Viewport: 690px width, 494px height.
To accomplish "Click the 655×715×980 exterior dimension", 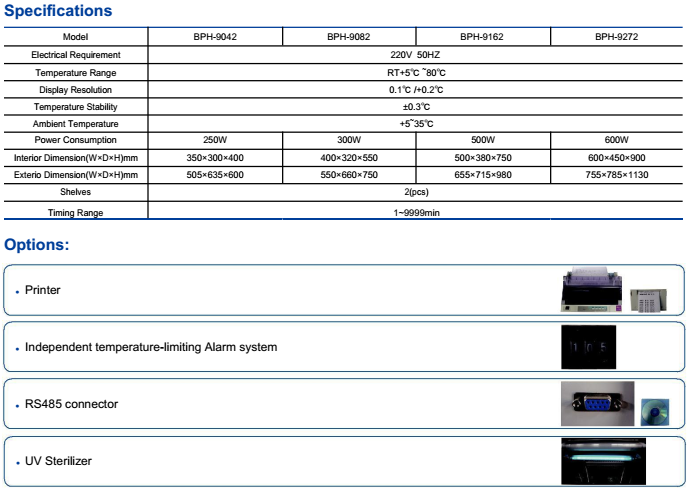I will point(483,175).
